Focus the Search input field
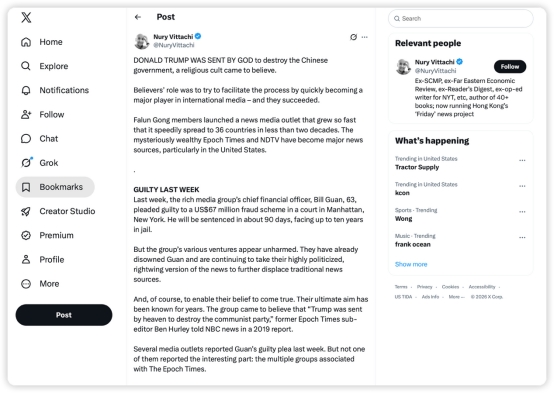554x394 pixels. 460,18
